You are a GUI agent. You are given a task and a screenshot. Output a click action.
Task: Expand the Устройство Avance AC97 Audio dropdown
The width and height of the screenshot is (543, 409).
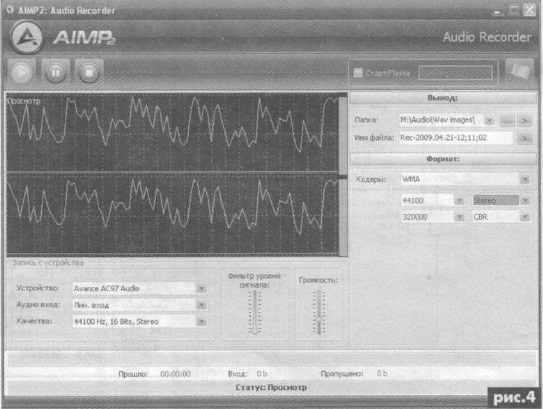coord(202,288)
